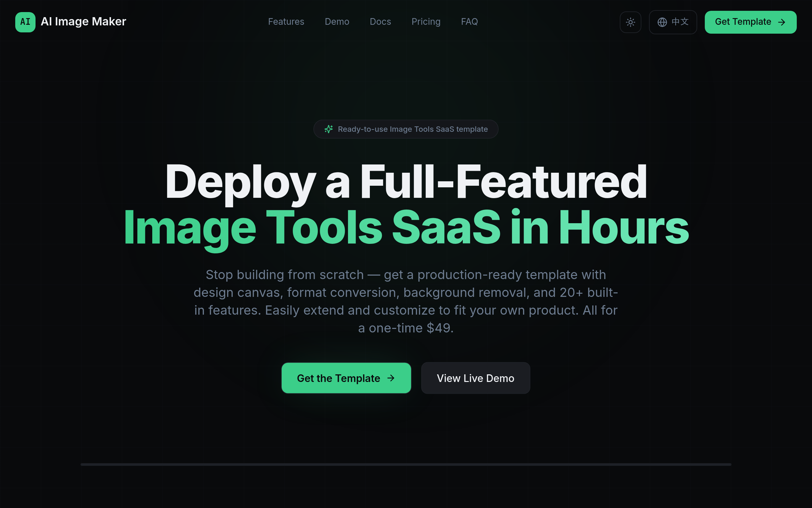Viewport: 812px width, 508px height.
Task: Open the Docs nav link
Action: click(x=380, y=22)
